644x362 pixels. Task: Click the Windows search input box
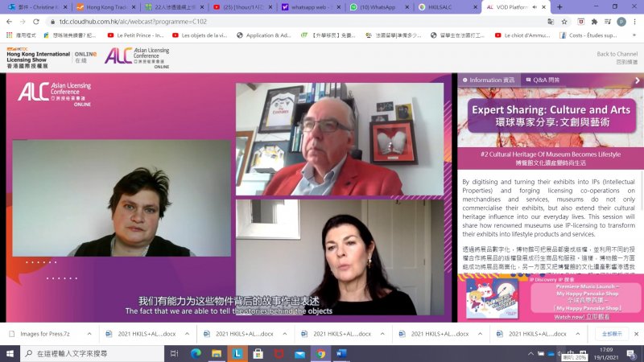93,353
